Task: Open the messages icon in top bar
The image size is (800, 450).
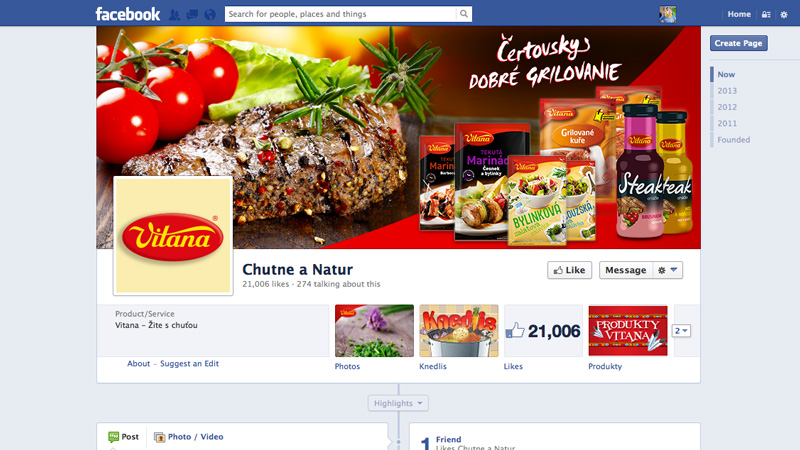Action: point(192,14)
